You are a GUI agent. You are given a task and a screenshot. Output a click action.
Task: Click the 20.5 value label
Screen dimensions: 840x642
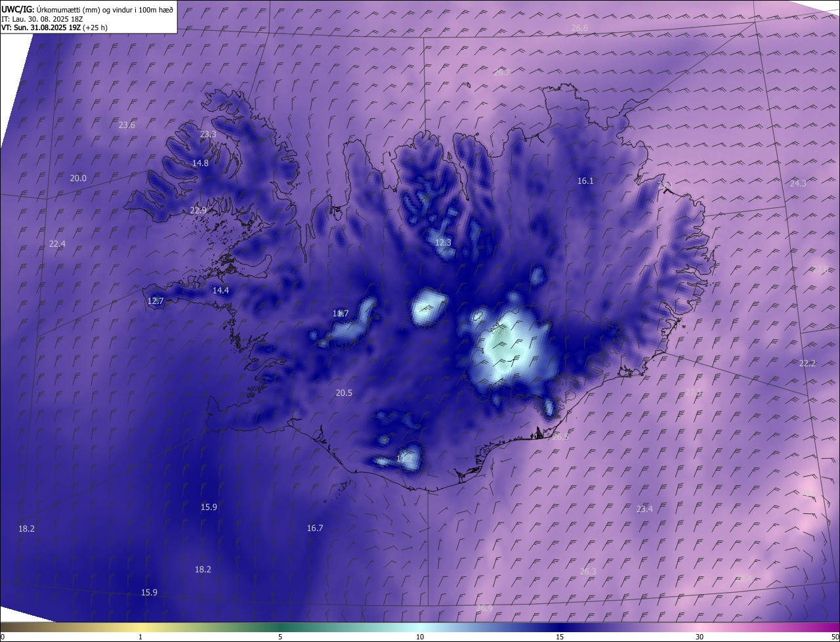tap(344, 393)
